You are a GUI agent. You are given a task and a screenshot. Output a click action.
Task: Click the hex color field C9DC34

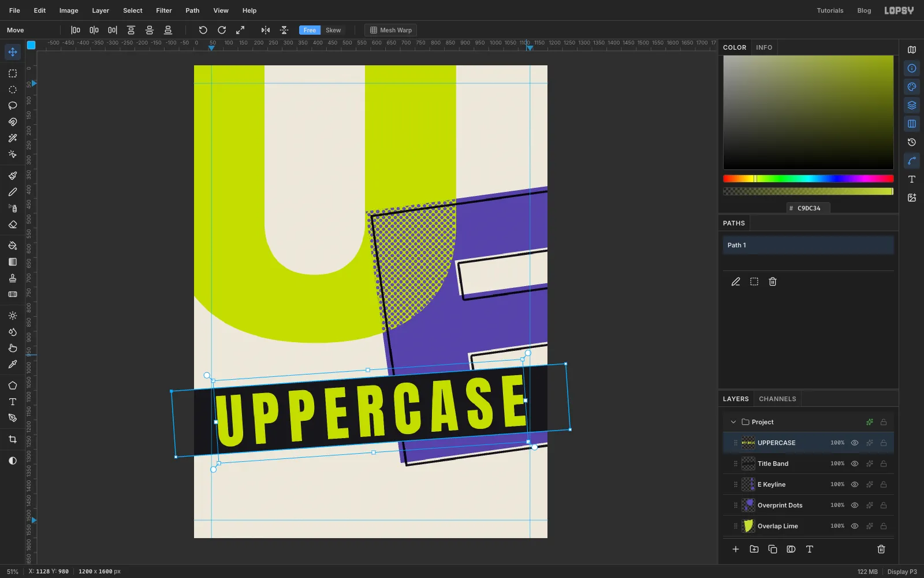(808, 208)
